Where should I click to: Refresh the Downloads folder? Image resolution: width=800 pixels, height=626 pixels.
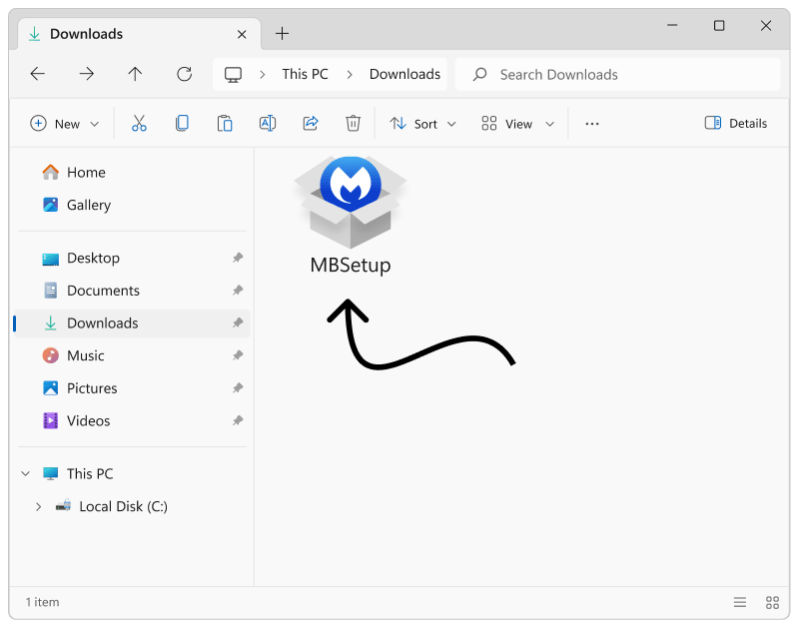pyautogui.click(x=184, y=74)
